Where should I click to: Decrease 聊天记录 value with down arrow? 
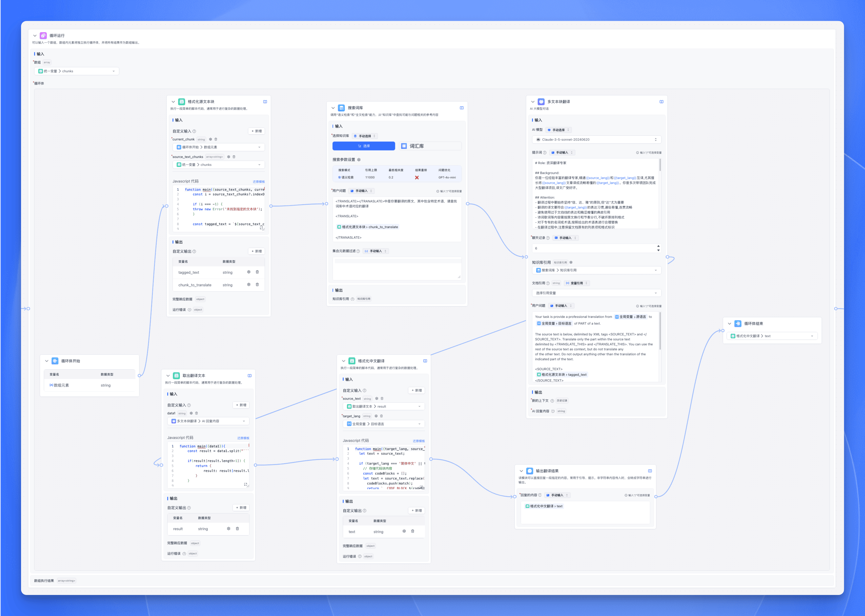point(658,250)
